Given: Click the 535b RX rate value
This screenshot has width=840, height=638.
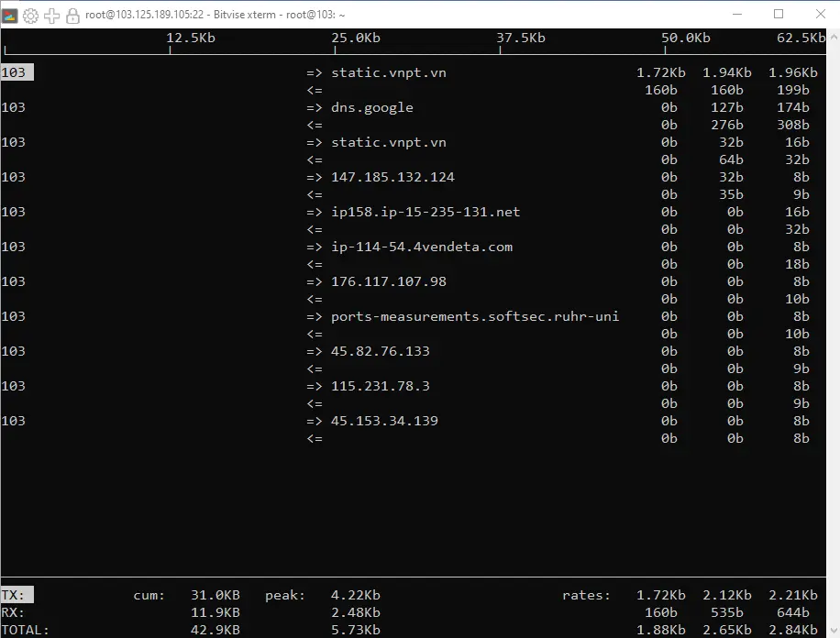Looking at the screenshot, I should point(727,612).
